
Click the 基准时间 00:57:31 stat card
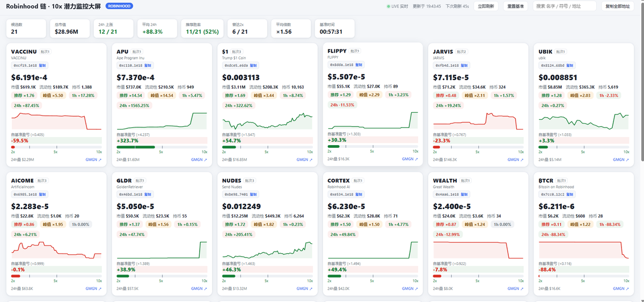[335, 28]
